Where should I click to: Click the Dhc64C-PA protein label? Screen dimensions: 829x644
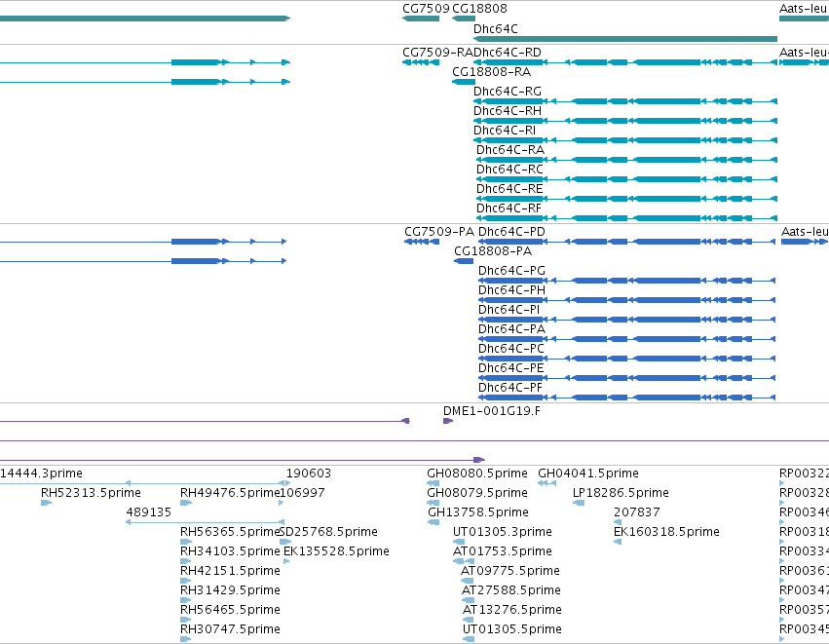[x=511, y=329]
